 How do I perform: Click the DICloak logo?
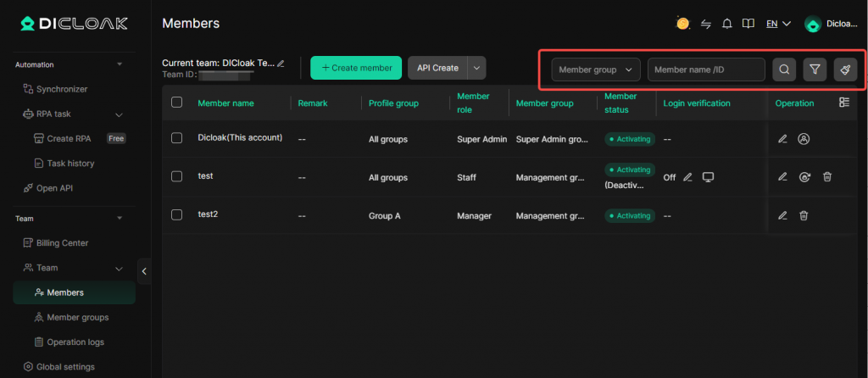(75, 23)
